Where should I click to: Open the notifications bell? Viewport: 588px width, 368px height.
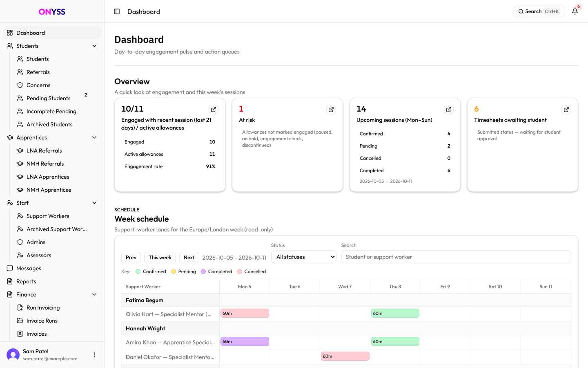tap(575, 11)
